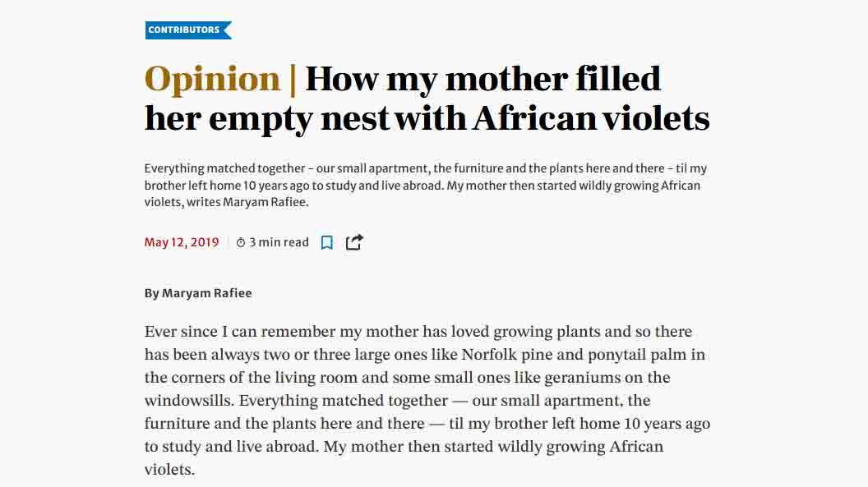
Task: Click the word By before author name
Action: (152, 293)
